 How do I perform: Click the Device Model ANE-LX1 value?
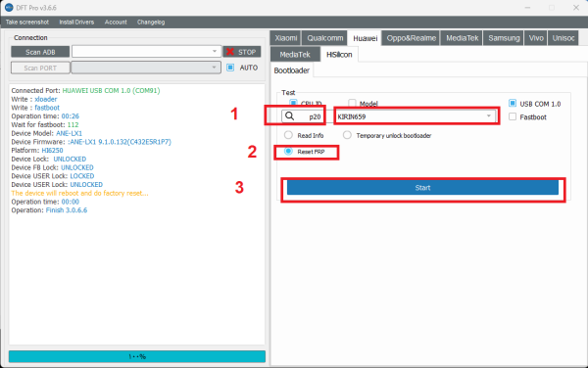[69, 133]
